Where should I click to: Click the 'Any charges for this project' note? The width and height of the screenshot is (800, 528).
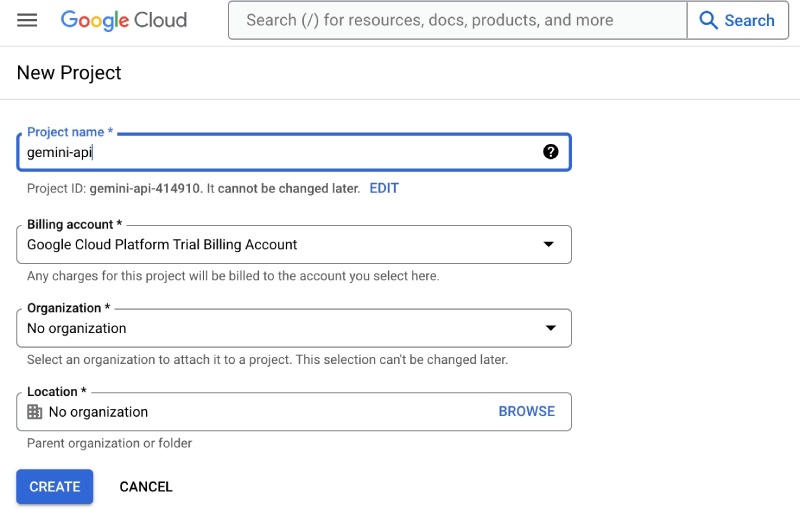(x=233, y=275)
